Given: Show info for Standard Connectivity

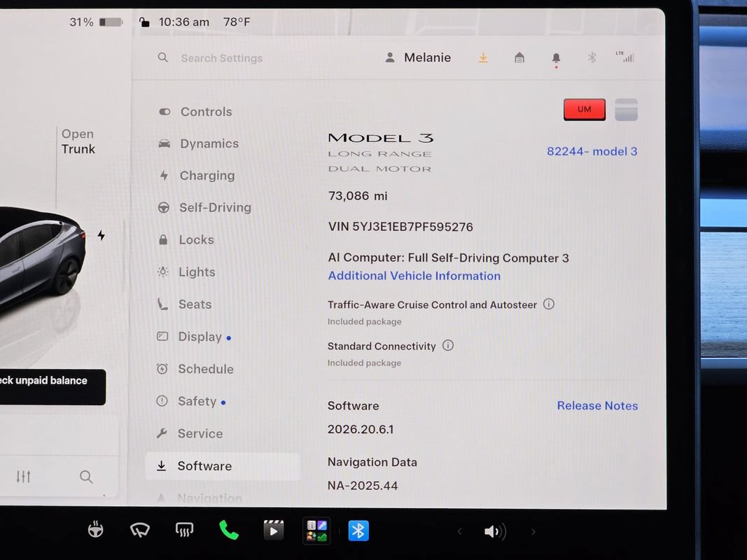Looking at the screenshot, I should click(448, 345).
